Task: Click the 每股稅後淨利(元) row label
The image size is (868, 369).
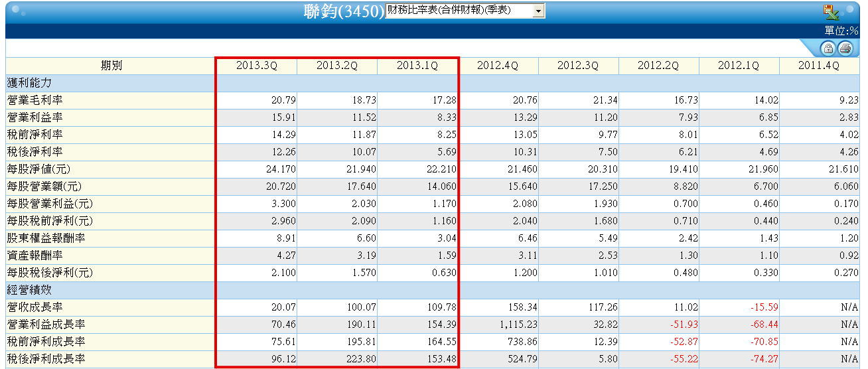Action: (48, 273)
